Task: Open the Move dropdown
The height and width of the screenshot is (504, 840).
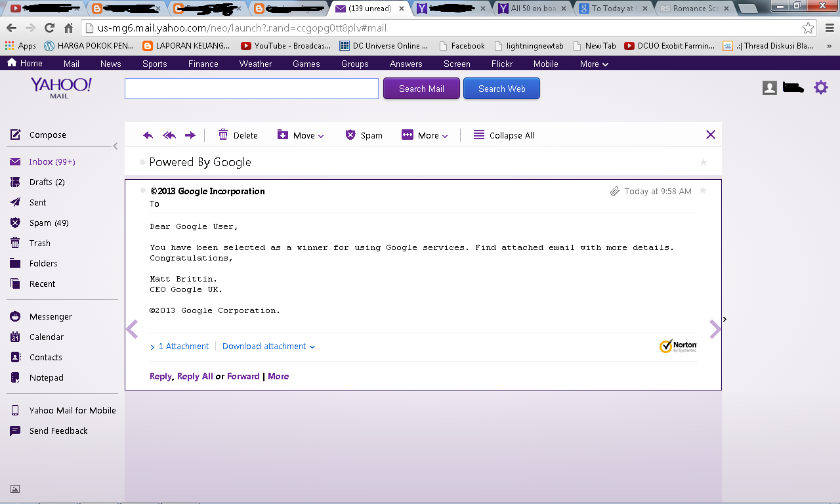Action: 301,135
